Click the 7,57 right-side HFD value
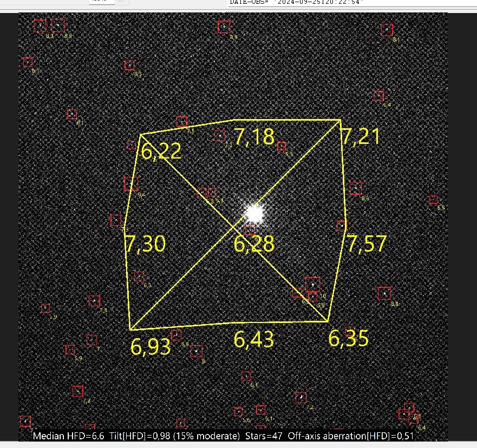The height and width of the screenshot is (448, 477). coord(367,243)
